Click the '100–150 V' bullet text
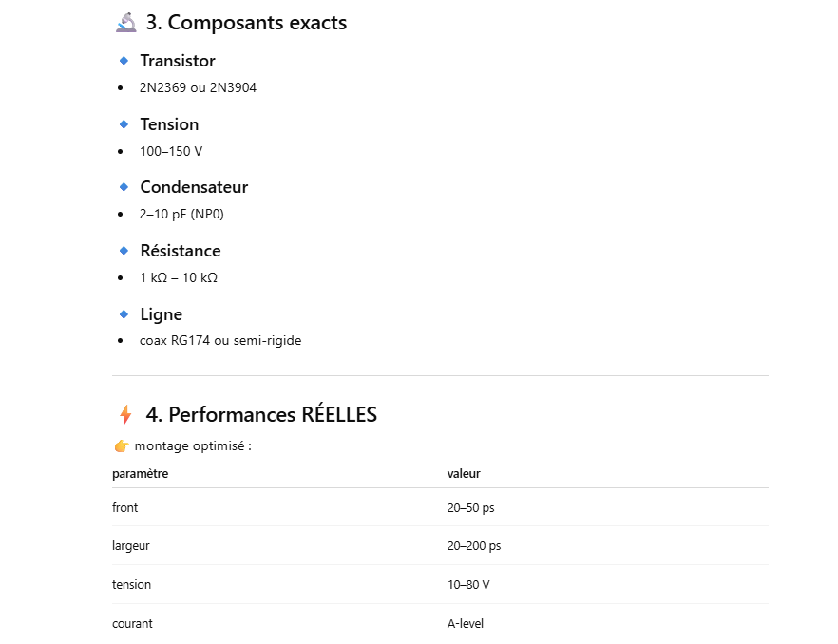The image size is (838, 644). click(x=171, y=151)
